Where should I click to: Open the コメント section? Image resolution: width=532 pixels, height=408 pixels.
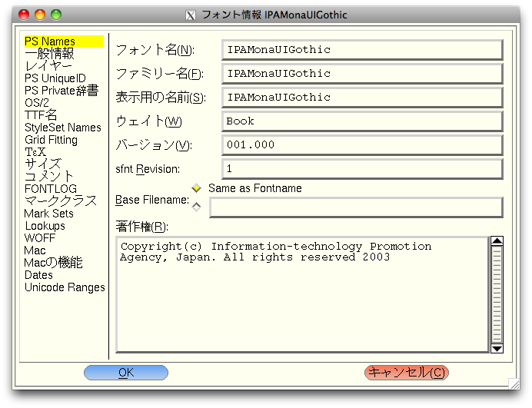point(49,177)
